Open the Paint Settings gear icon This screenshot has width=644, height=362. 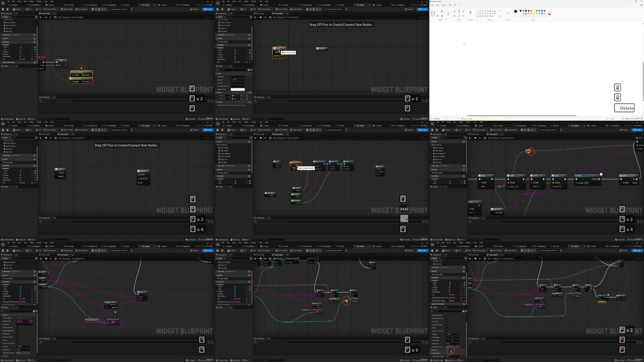pyautogui.click(x=641, y=5)
